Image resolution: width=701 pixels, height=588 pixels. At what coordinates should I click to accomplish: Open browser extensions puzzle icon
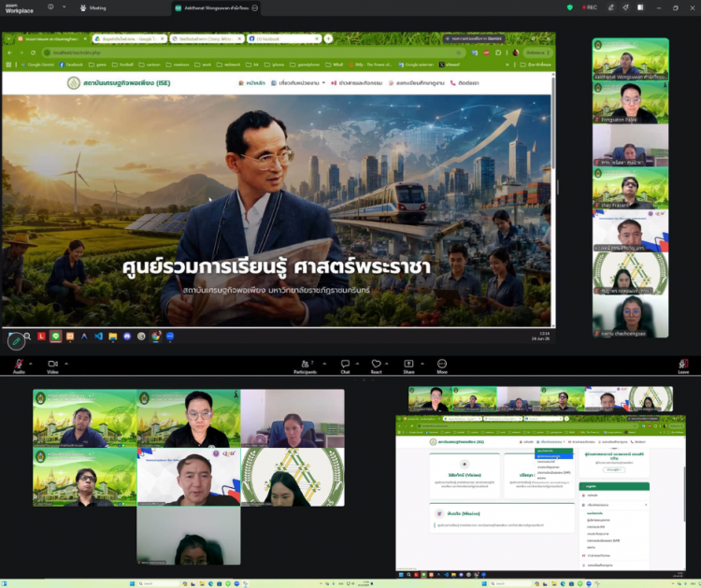pyautogui.click(x=498, y=52)
